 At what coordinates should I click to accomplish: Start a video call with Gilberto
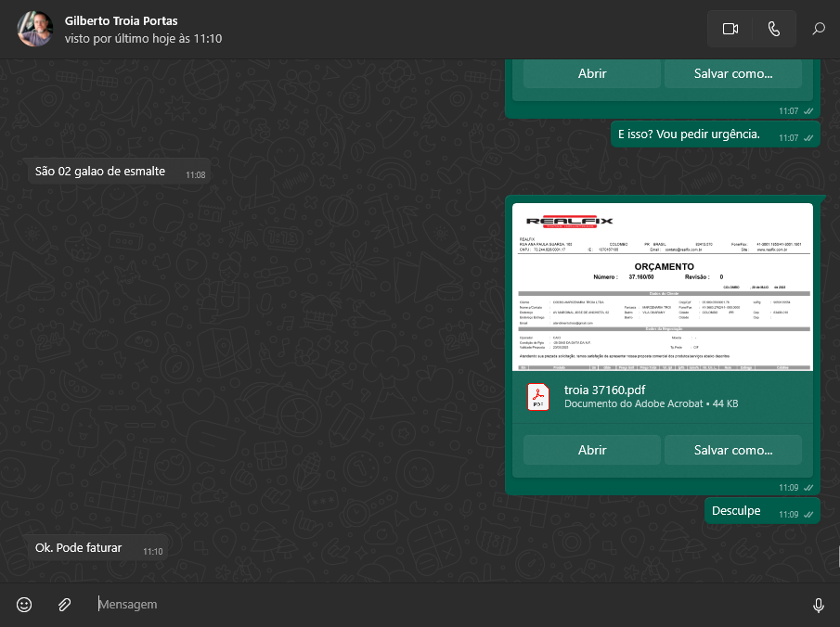click(x=730, y=29)
